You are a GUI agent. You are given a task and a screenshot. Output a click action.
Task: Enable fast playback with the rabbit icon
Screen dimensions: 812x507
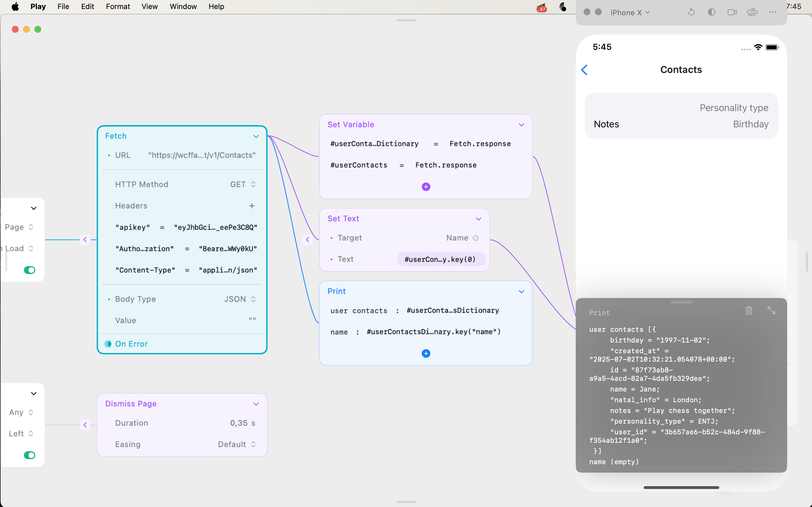tap(752, 12)
